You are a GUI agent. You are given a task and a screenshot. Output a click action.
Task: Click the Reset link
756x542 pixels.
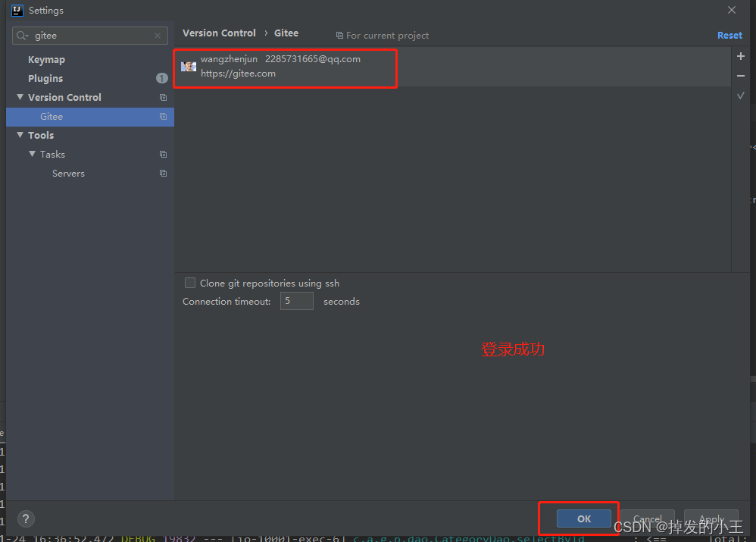tap(729, 35)
